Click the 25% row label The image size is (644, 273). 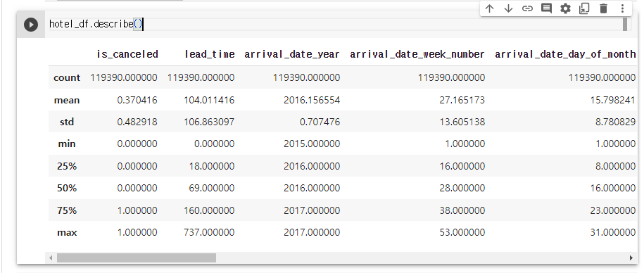click(67, 166)
